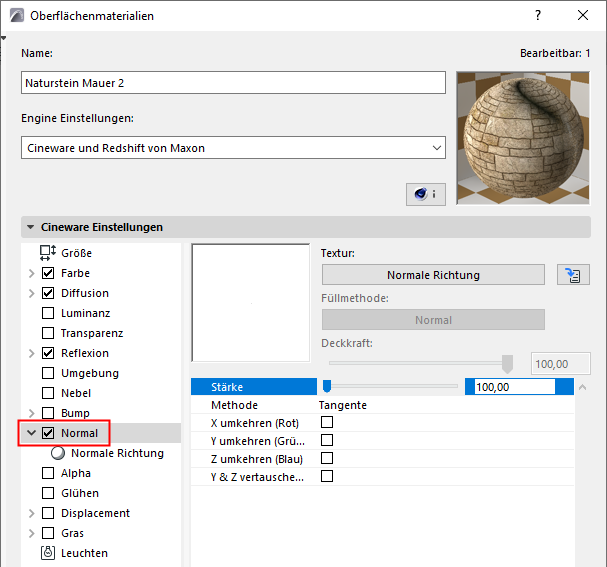Collapse the Cineware Einstellungen section
The width and height of the screenshot is (607, 567).
pos(31,227)
